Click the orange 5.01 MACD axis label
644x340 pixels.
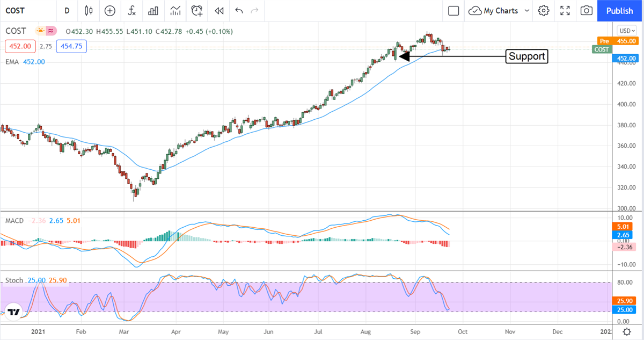pos(622,227)
